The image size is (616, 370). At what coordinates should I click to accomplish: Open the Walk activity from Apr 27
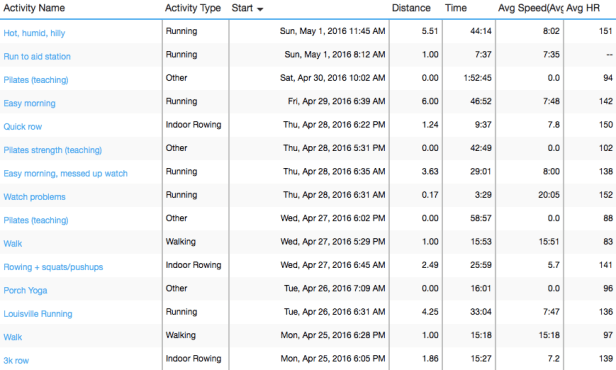(13, 244)
